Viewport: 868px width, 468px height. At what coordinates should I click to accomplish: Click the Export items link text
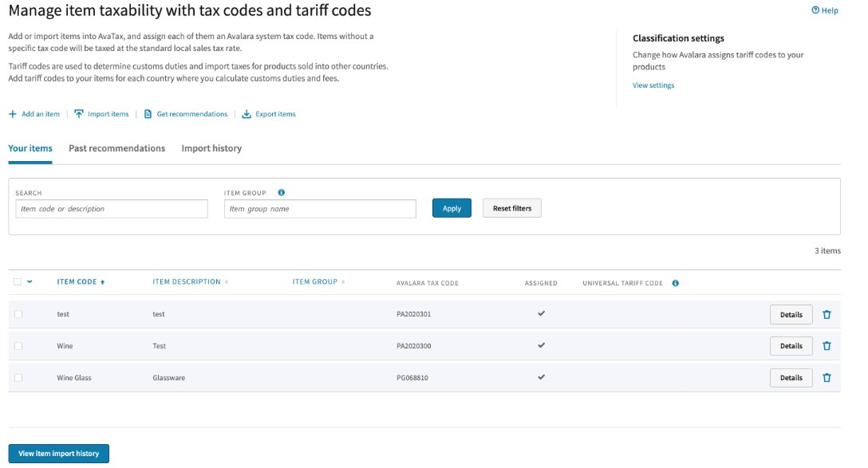tap(275, 114)
